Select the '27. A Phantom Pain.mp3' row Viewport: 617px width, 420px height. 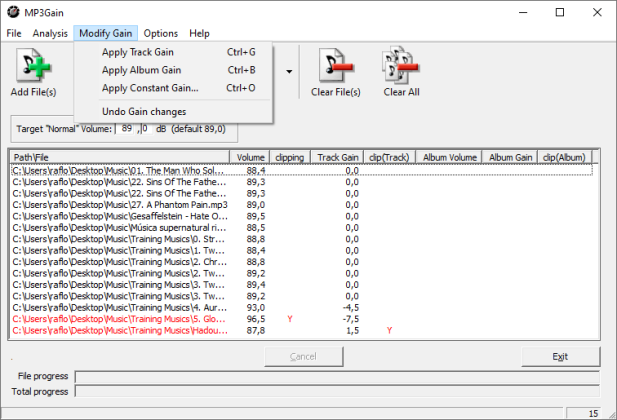point(301,205)
